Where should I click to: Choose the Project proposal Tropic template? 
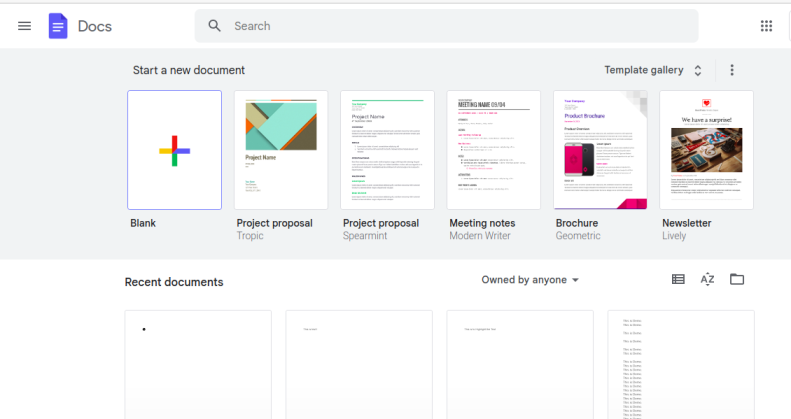tap(281, 150)
